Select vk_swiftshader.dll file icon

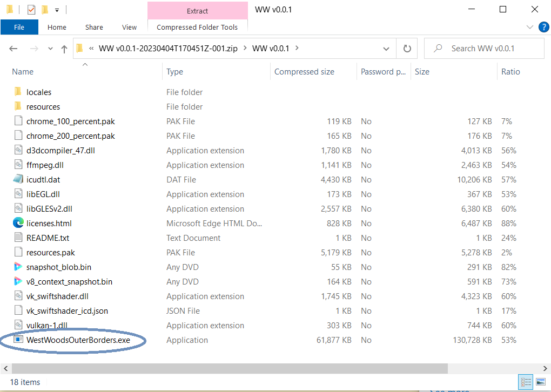coord(18,296)
